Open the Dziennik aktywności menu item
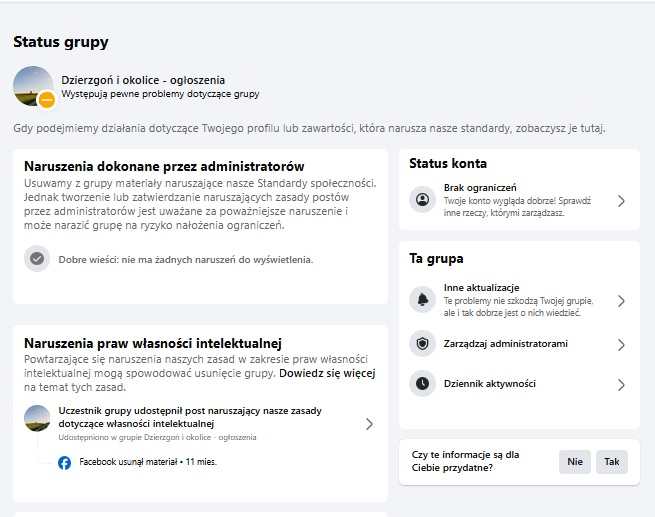Screen dimensions: 655x517 tap(519, 384)
